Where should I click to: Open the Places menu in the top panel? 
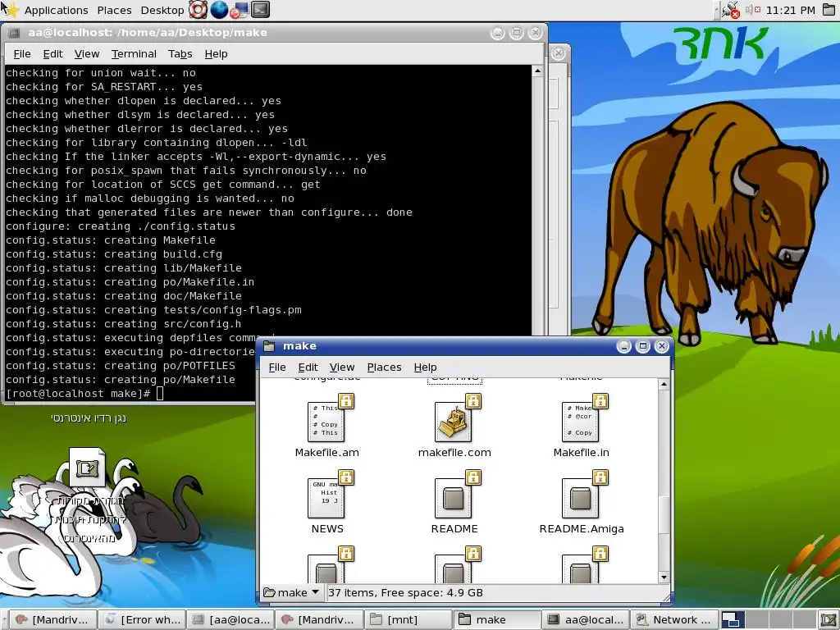pos(114,10)
